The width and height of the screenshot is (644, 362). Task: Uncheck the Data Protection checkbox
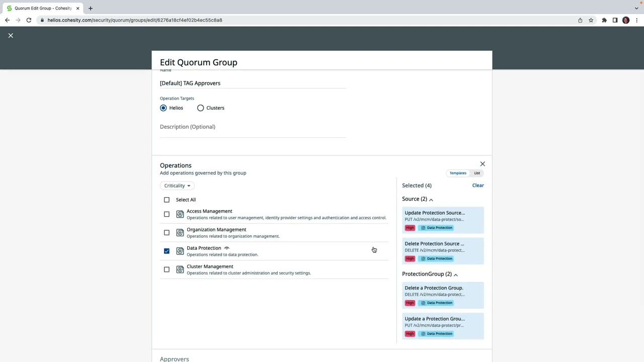click(x=167, y=251)
